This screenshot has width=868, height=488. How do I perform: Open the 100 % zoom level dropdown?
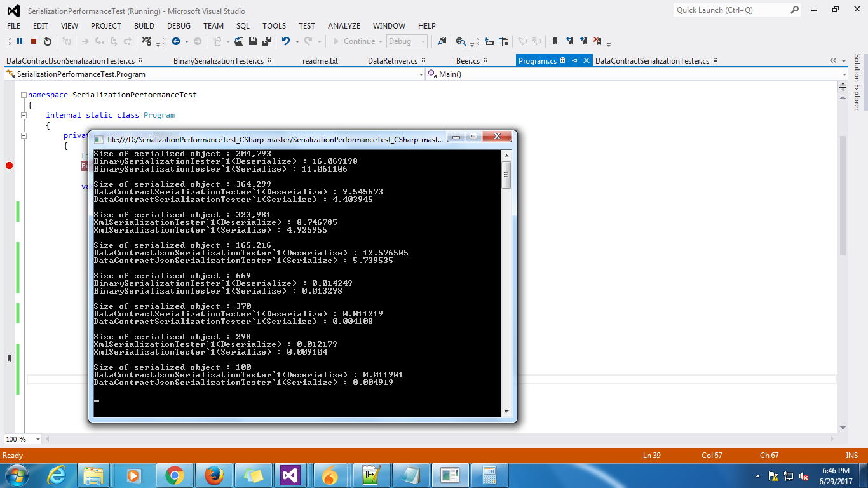click(x=38, y=439)
